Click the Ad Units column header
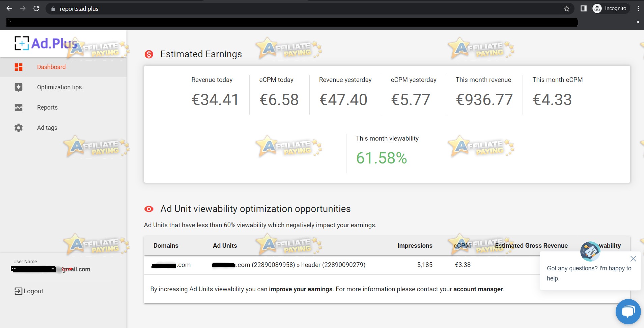The height and width of the screenshot is (328, 644). click(x=225, y=246)
